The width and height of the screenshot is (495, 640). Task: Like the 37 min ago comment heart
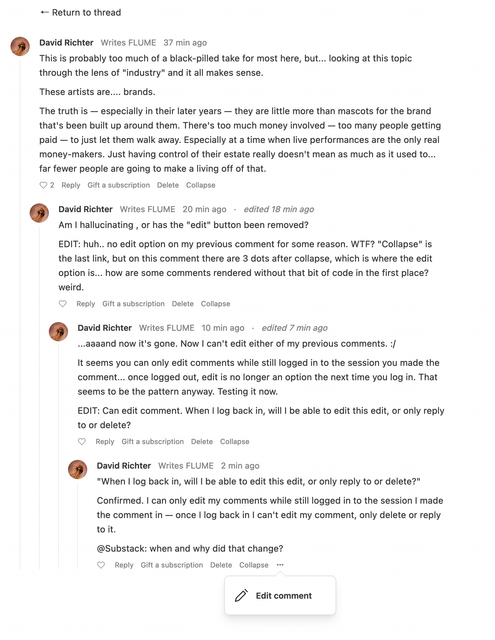coord(43,185)
